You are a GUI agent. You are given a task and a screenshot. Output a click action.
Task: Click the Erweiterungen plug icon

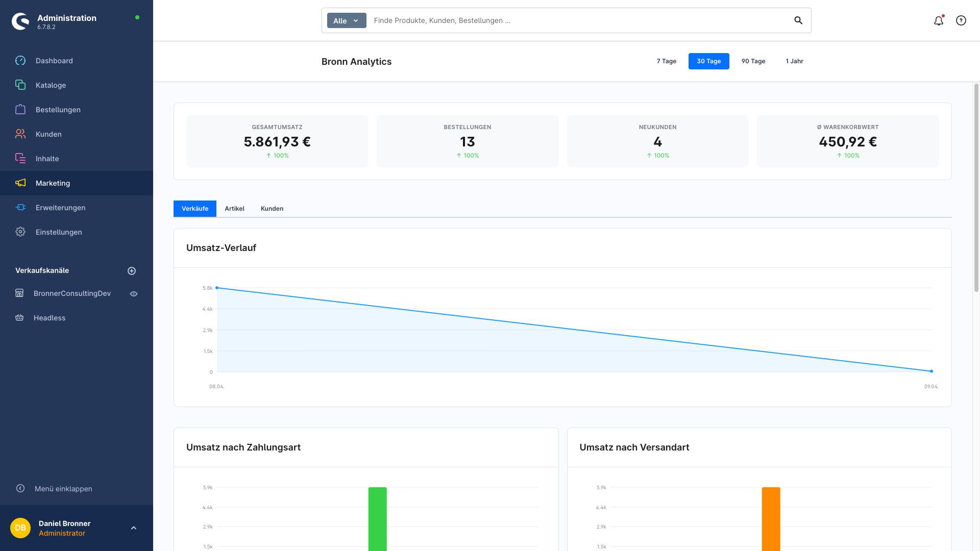pos(20,208)
